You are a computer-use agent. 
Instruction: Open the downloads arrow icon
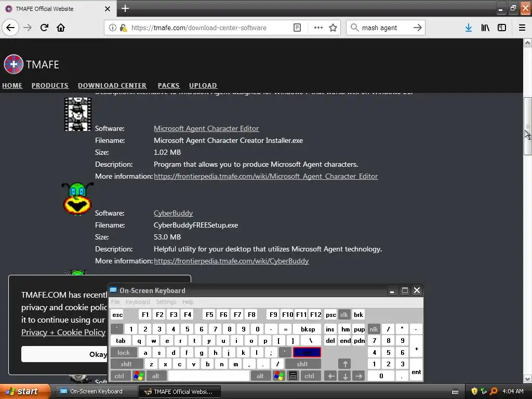coord(469,28)
